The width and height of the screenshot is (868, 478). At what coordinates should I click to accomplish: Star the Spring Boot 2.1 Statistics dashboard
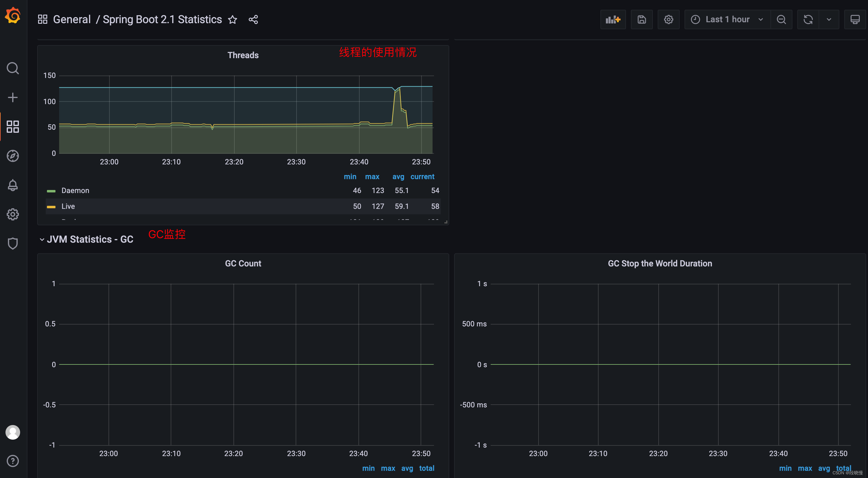point(233,20)
